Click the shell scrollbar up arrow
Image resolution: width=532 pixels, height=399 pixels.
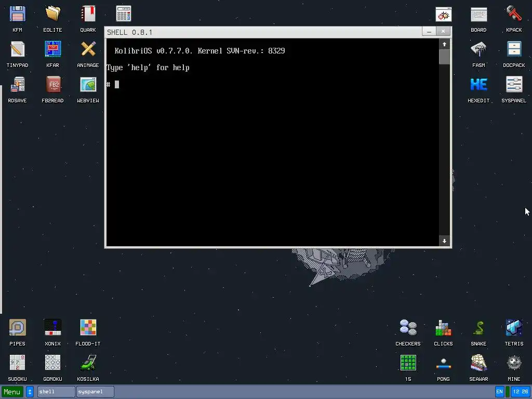point(445,45)
